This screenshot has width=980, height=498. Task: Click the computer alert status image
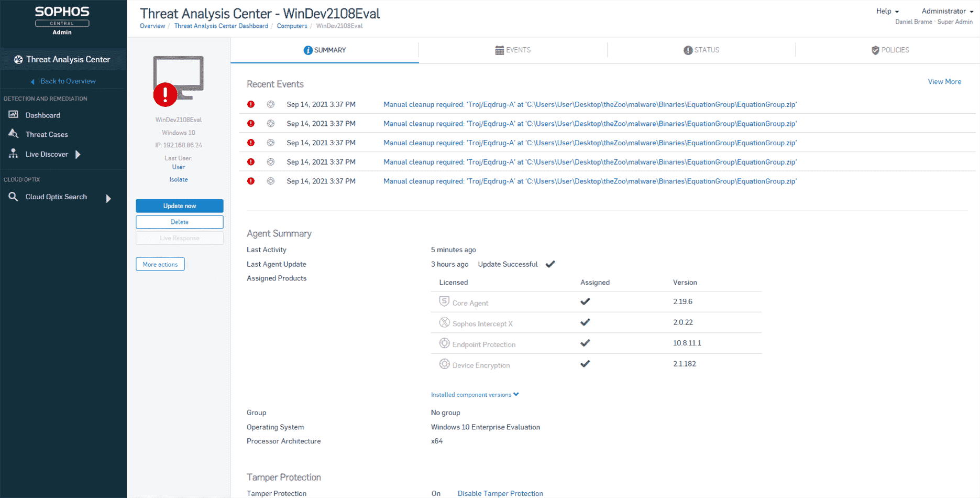pos(178,81)
